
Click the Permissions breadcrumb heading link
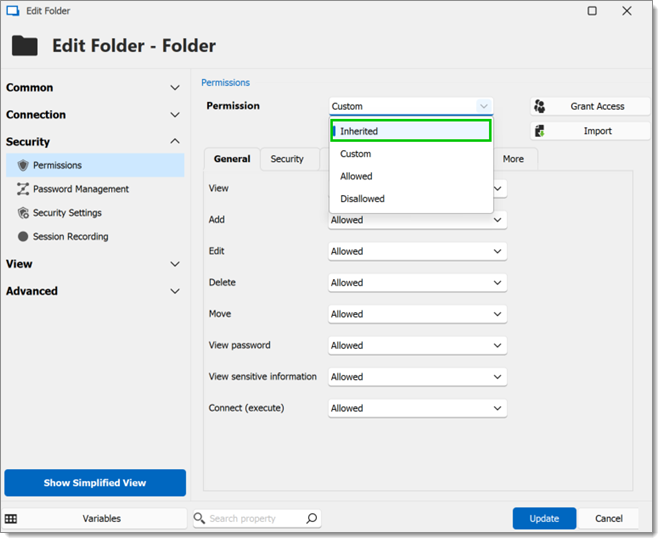point(225,83)
